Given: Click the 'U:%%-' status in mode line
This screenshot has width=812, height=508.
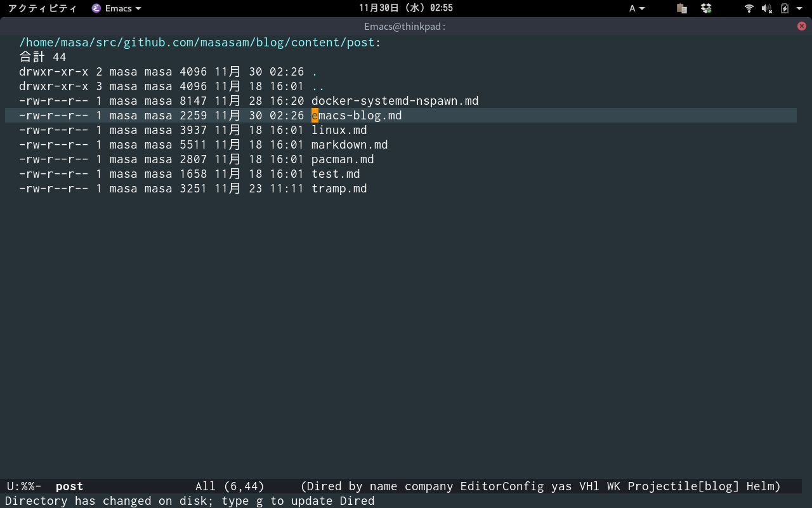Looking at the screenshot, I should tap(24, 486).
